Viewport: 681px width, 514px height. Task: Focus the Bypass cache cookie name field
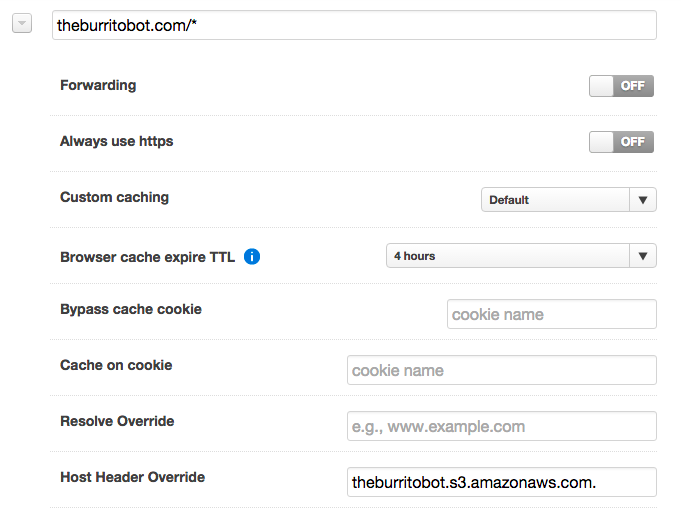551,314
